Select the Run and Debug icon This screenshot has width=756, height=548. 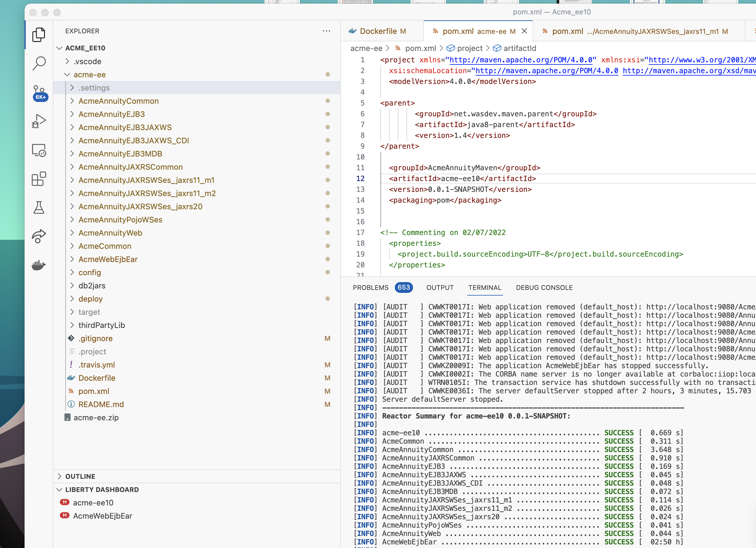(x=39, y=121)
